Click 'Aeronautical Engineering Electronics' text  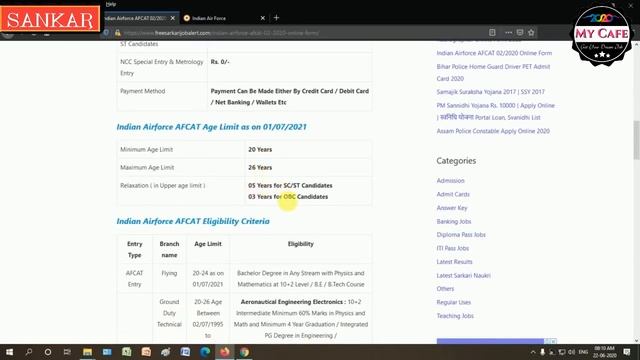291,302
